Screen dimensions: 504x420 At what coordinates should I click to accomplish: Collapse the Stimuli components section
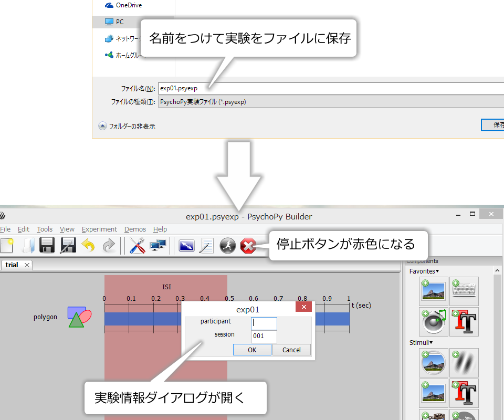click(x=421, y=342)
